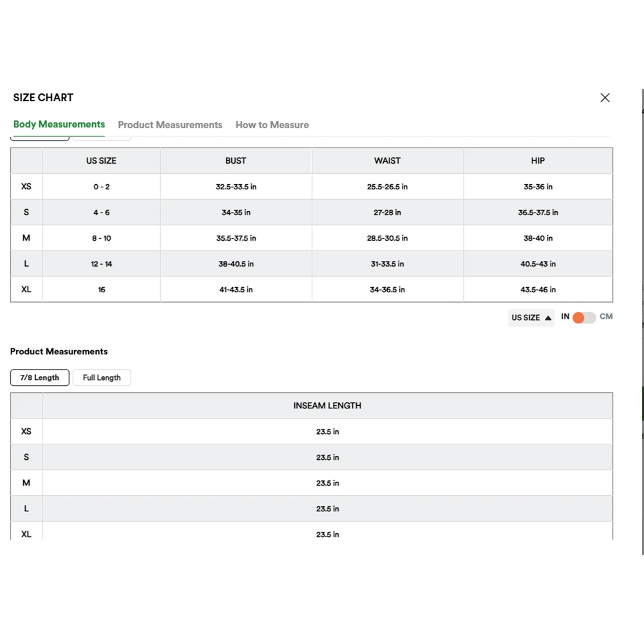Click the CM unit label
The image size is (644, 644).
pos(606,317)
